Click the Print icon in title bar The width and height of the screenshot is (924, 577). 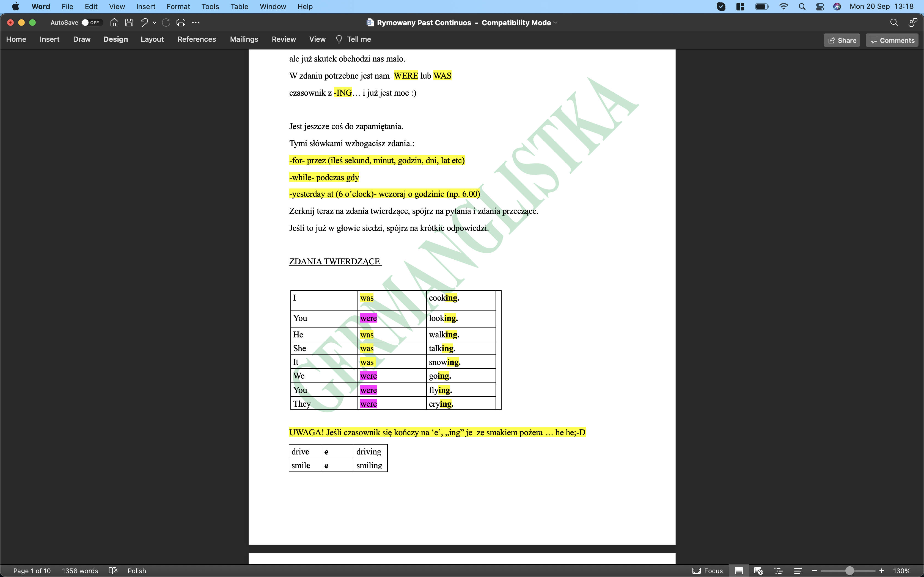[181, 23]
